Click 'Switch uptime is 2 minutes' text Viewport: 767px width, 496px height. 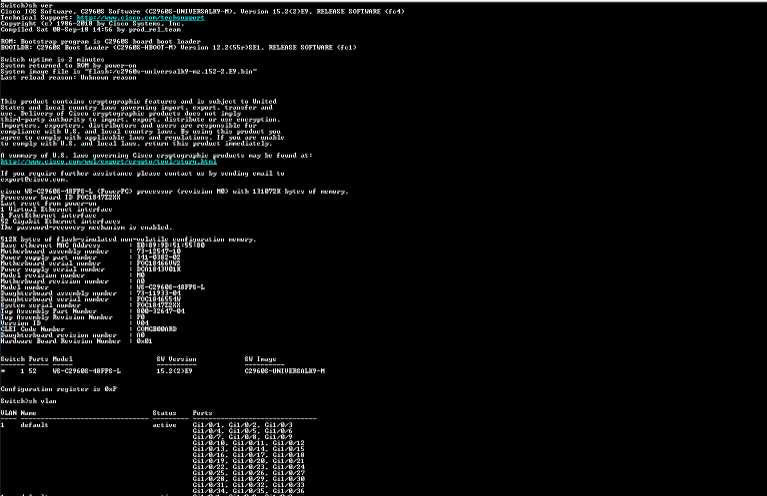tap(52, 59)
